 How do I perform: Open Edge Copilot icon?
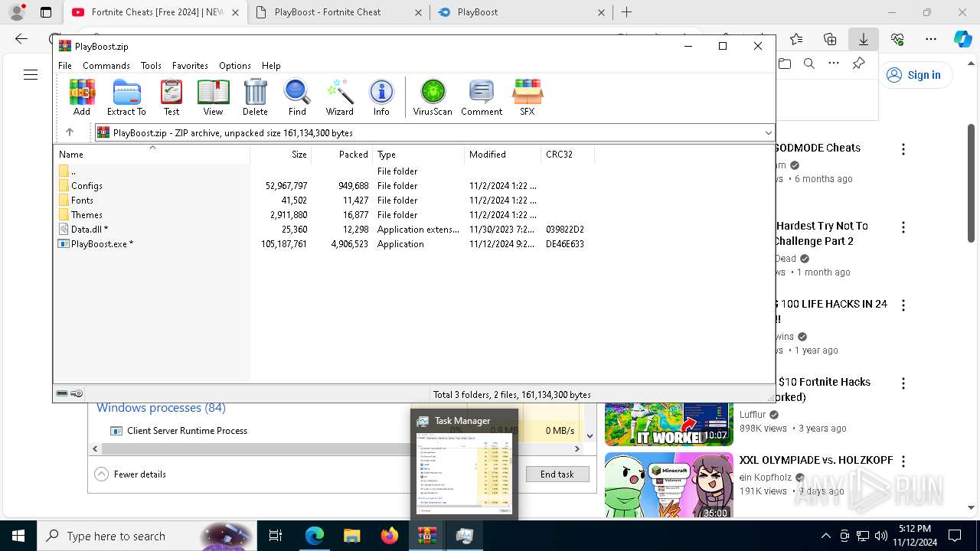click(962, 39)
